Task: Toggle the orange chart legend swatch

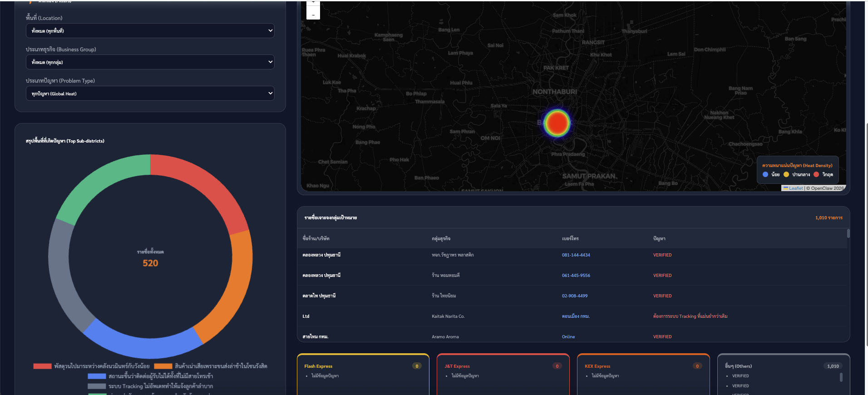Action: 163,366
